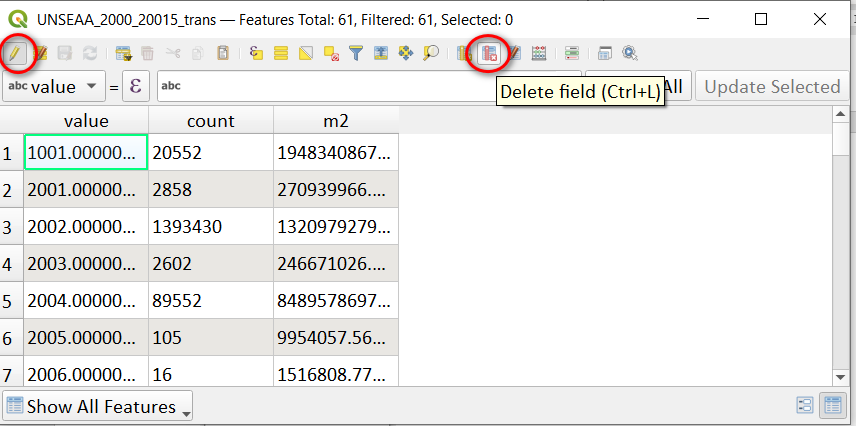856x426 pixels.
Task: Sort by the count column header
Action: point(211,121)
